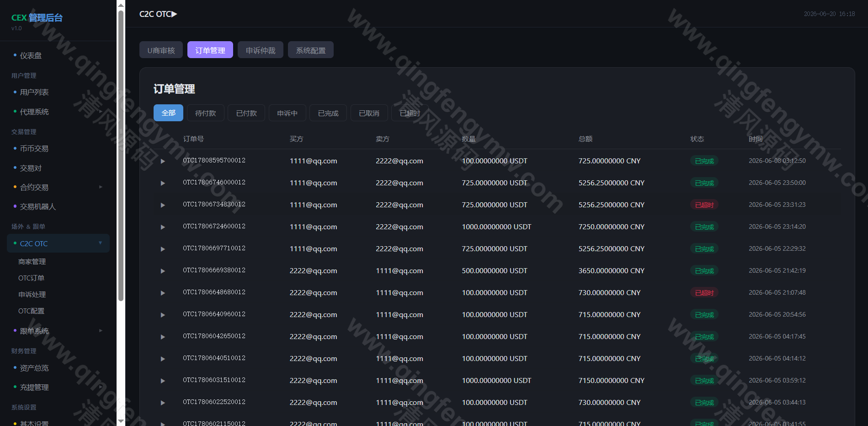Click timestamp 2026-06-05 21:42:19

coord(777,271)
